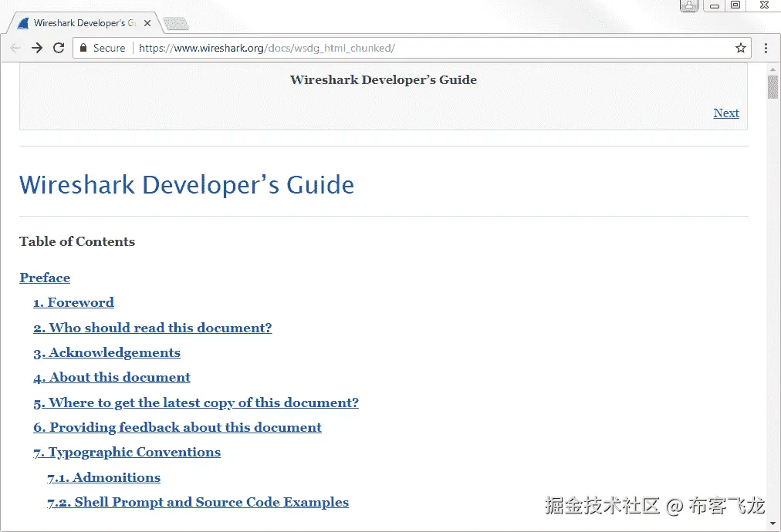The width and height of the screenshot is (781, 532).
Task: Minimize the browser window
Action: pos(715,5)
